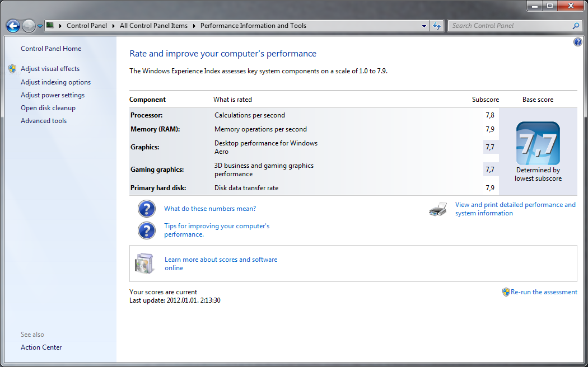Viewport: 588px width, 367px height.
Task: Click the greyed Forward arrow button
Action: (29, 26)
